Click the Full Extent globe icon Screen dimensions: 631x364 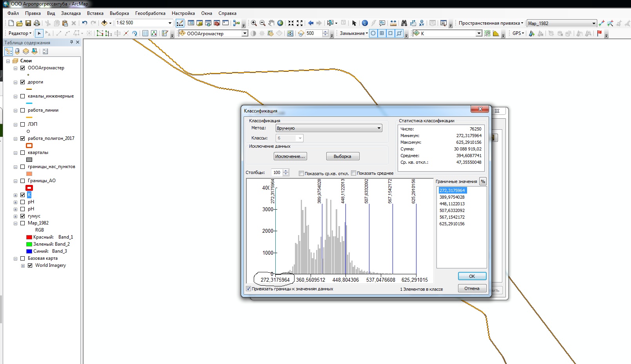point(280,23)
